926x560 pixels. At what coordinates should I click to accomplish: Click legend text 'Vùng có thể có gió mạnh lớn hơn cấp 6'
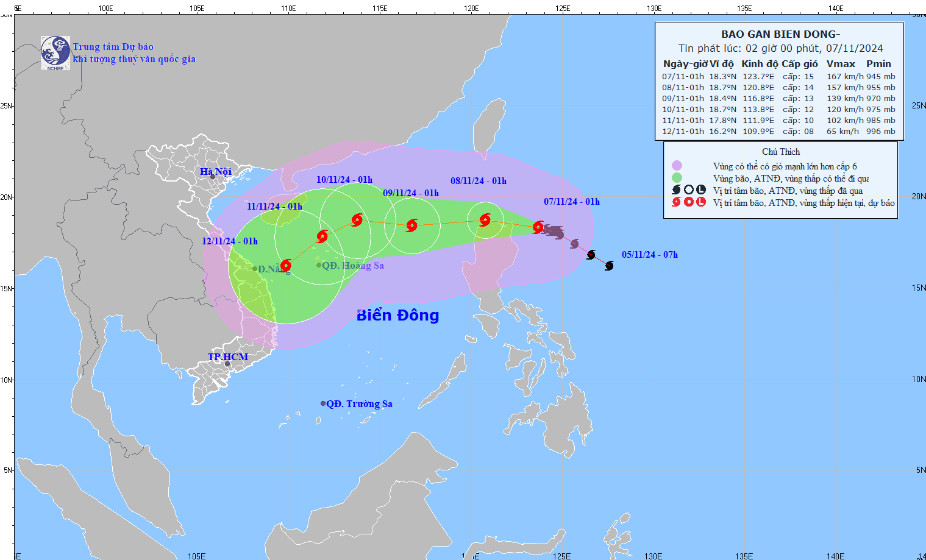(x=785, y=166)
